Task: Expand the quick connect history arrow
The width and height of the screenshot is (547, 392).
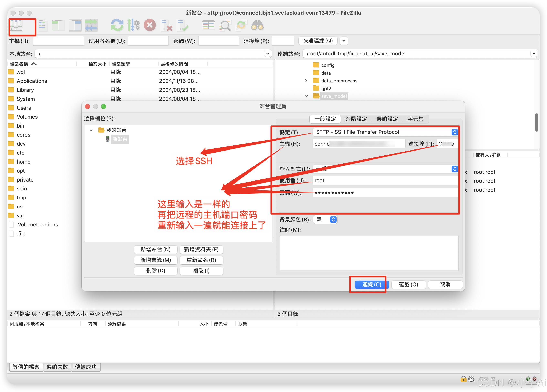Action: point(344,41)
